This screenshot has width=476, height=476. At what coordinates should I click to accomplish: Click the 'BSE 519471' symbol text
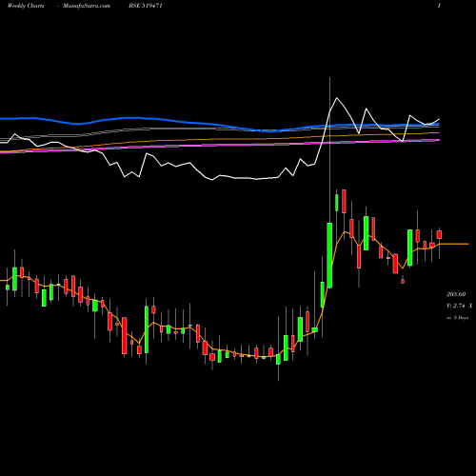pos(146,6)
